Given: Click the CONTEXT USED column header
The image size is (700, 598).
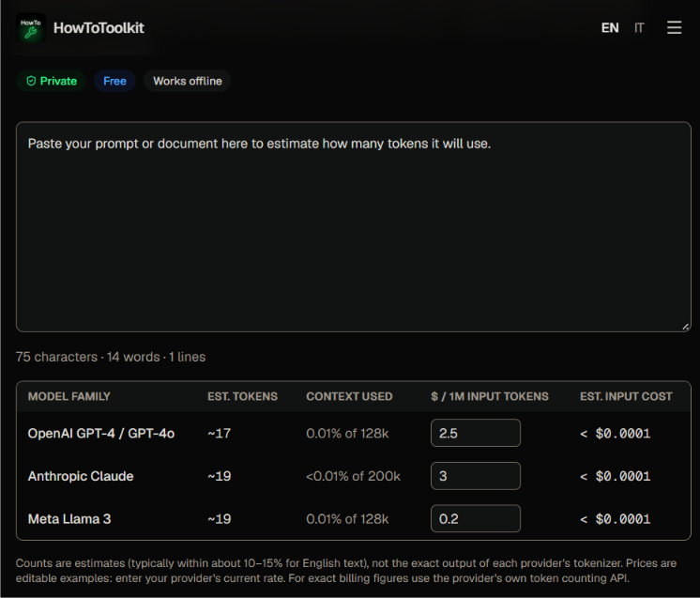Looking at the screenshot, I should [x=349, y=396].
